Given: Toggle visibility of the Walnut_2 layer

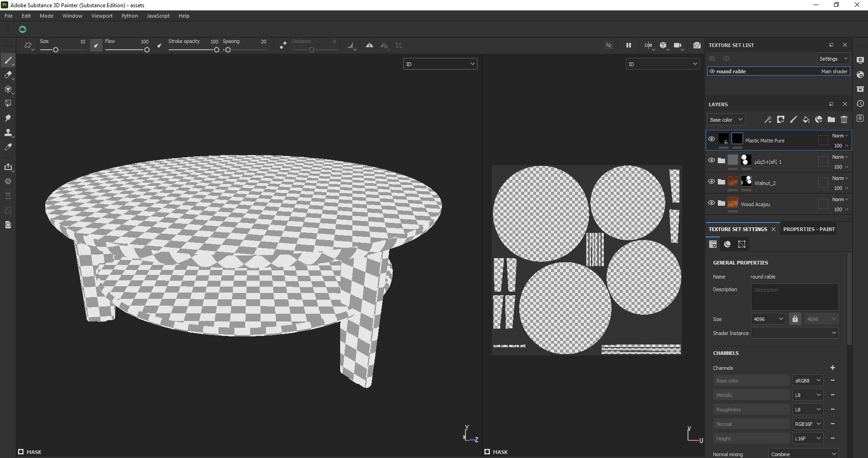Looking at the screenshot, I should (711, 181).
